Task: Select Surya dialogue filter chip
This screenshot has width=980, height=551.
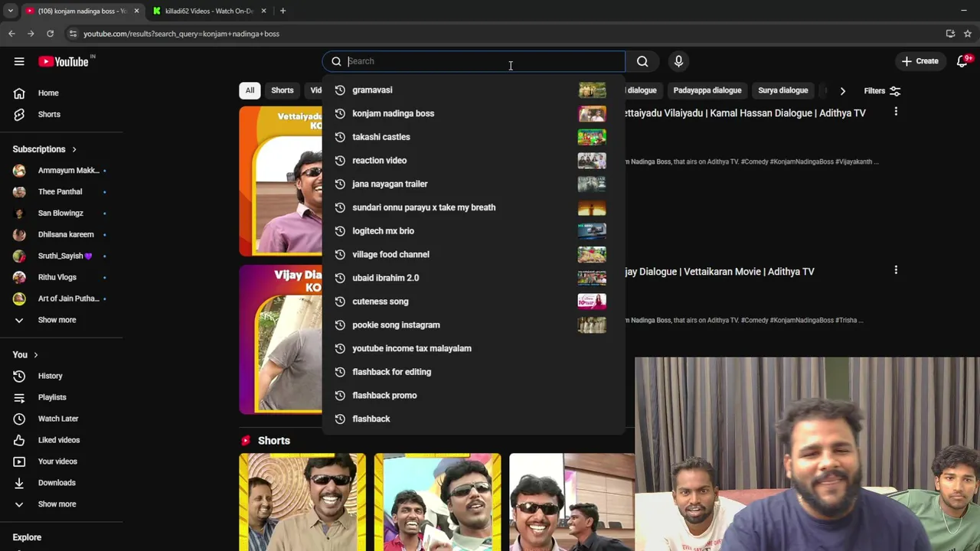Action: (x=782, y=90)
